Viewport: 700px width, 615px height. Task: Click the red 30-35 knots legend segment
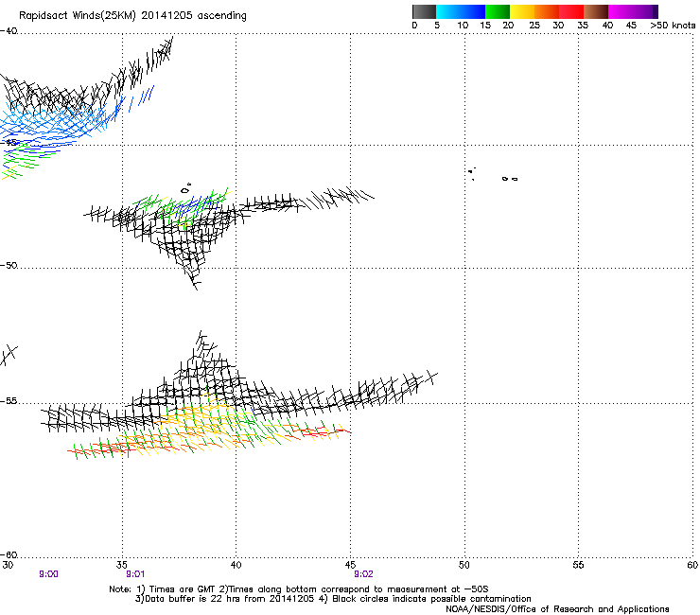(571, 11)
